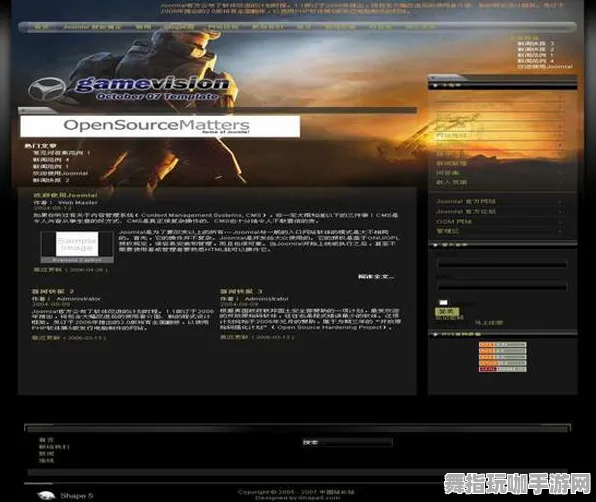
Task: Open Joomla! 授权协议 in the top navigation bar
Action: click(x=92, y=27)
